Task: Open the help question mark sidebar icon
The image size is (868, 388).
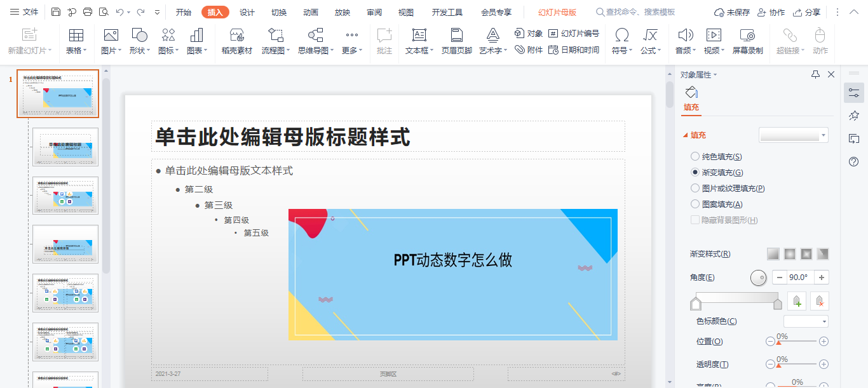Action: click(x=854, y=162)
